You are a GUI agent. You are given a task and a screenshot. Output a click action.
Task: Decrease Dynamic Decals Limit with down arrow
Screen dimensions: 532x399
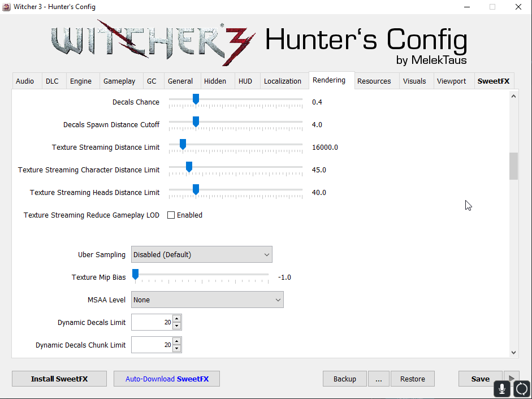[x=176, y=326]
